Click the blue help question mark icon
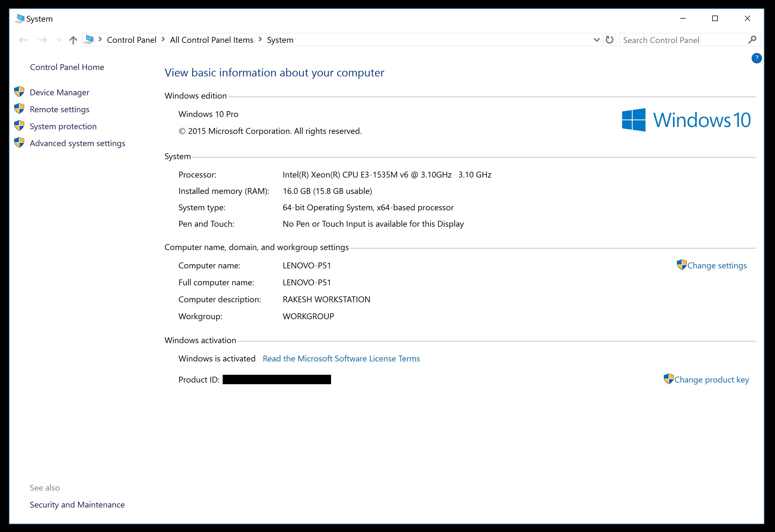Viewport: 775px width, 532px height. tap(756, 58)
